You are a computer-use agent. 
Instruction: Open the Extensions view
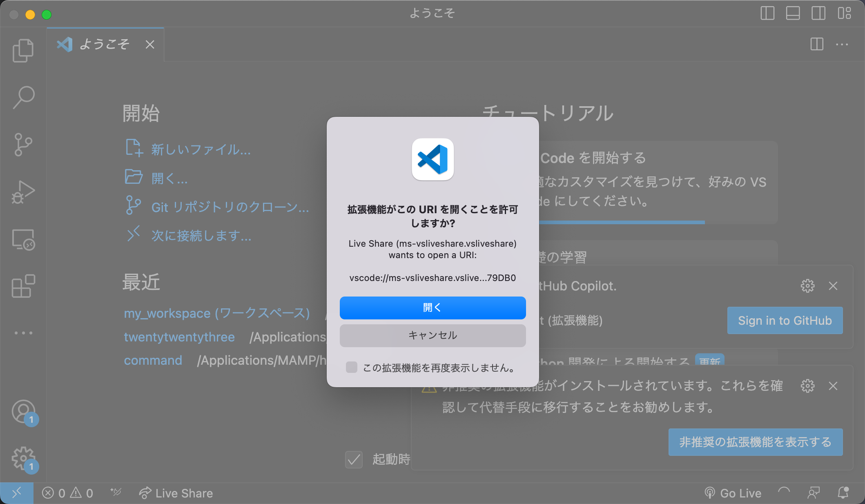click(x=23, y=286)
